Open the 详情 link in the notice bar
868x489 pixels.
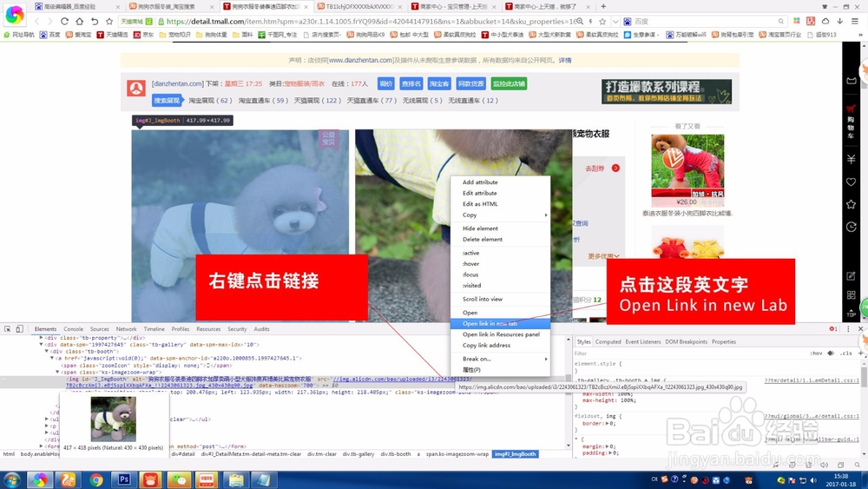pyautogui.click(x=565, y=60)
